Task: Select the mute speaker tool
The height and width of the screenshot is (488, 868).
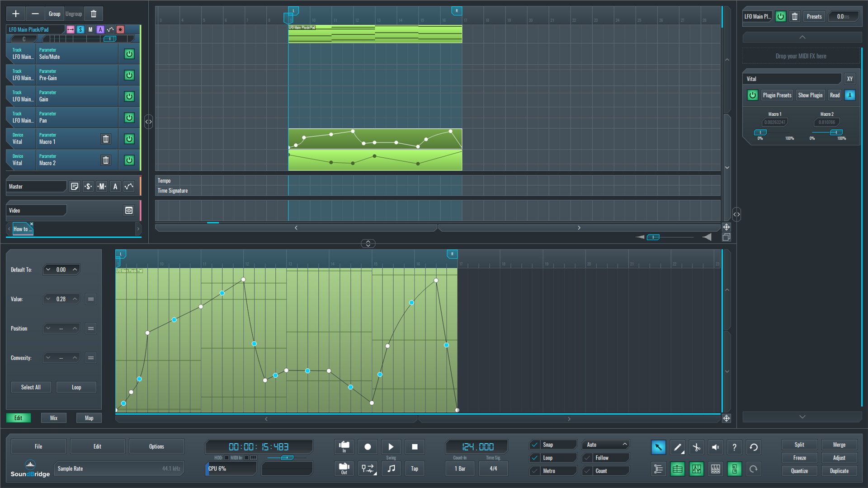Action: 715,447
